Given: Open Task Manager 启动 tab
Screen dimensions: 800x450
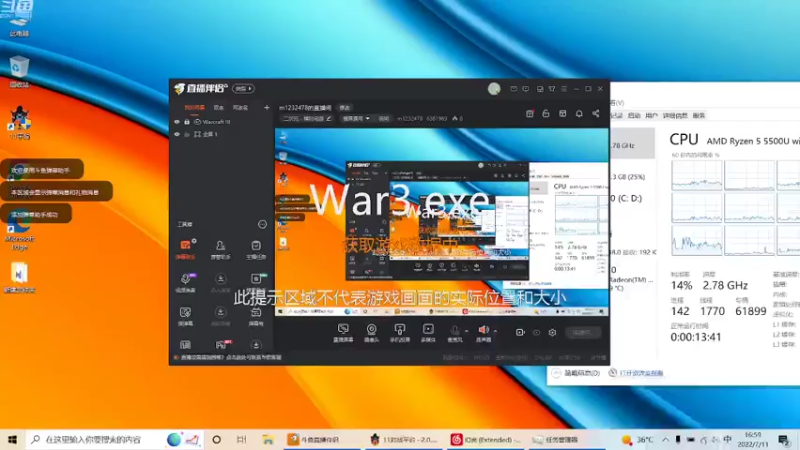Looking at the screenshot, I should 634,116.
